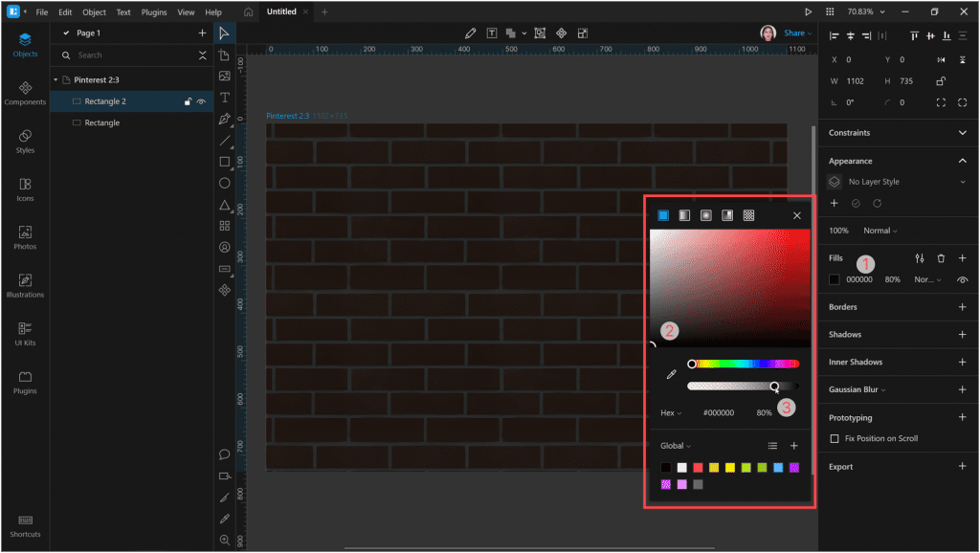Open the File menu

[42, 11]
